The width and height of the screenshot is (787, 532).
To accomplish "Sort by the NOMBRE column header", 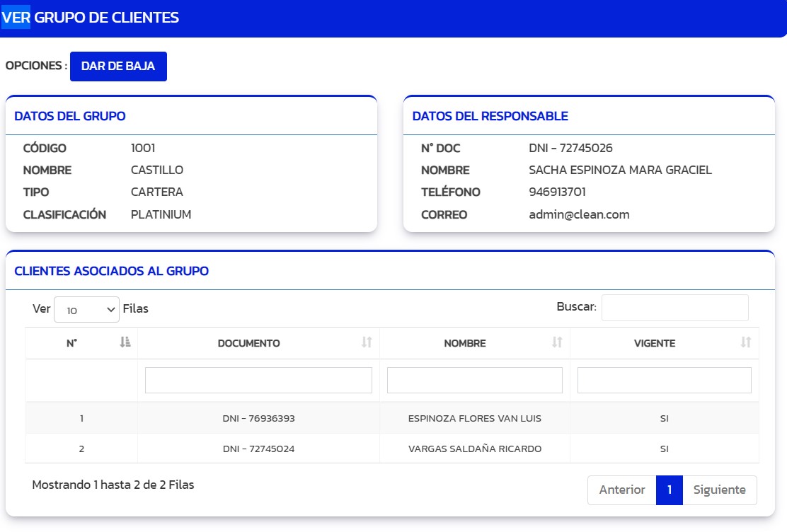I will pos(464,343).
